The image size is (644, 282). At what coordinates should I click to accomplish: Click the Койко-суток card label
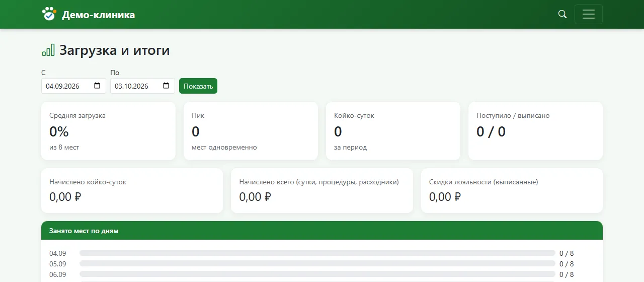click(x=354, y=115)
